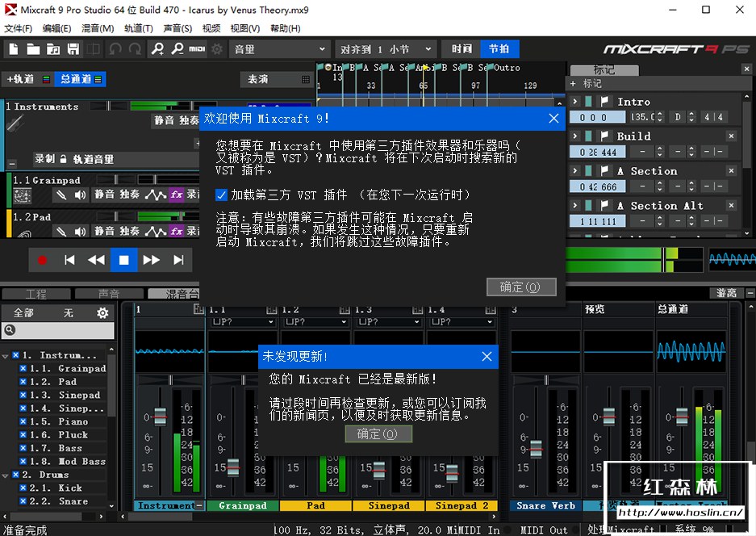Open the 视图(V) menu
This screenshot has height=536, width=756.
coord(245,28)
